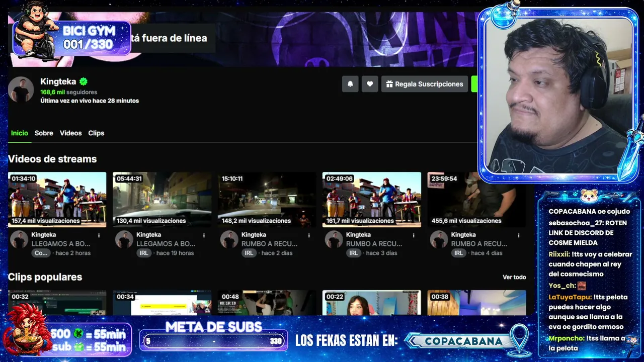Open the popular clip lasting 00:22

pyautogui.click(x=372, y=303)
